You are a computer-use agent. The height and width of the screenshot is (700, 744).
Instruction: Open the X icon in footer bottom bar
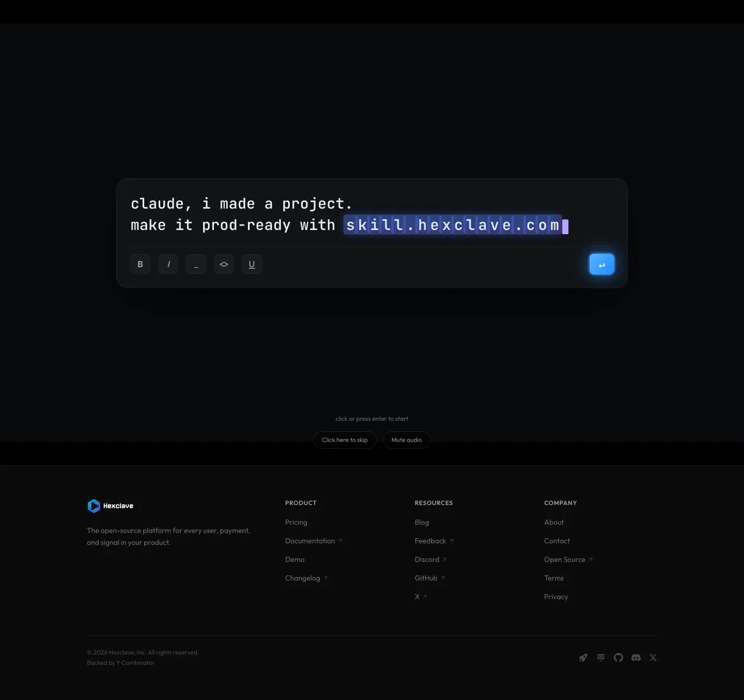pyautogui.click(x=653, y=658)
